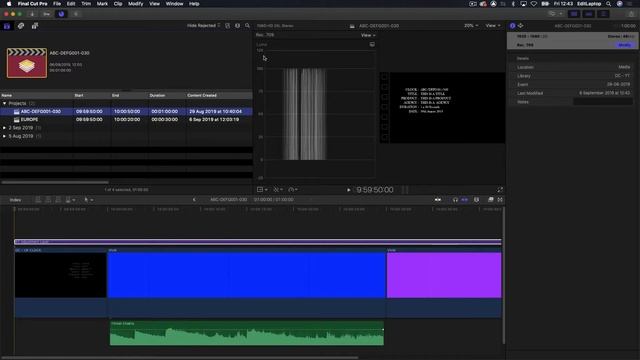Click the Share export icon in toolbar

631,14
